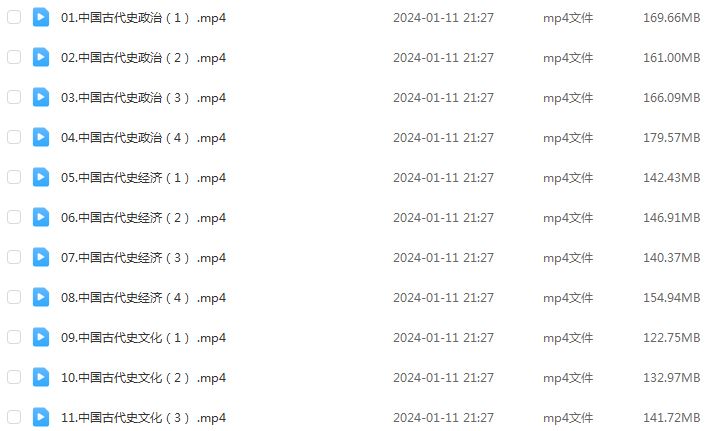Click the play icon next to 06.中国古代史经济(2)
The image size is (713, 431).
click(x=41, y=217)
